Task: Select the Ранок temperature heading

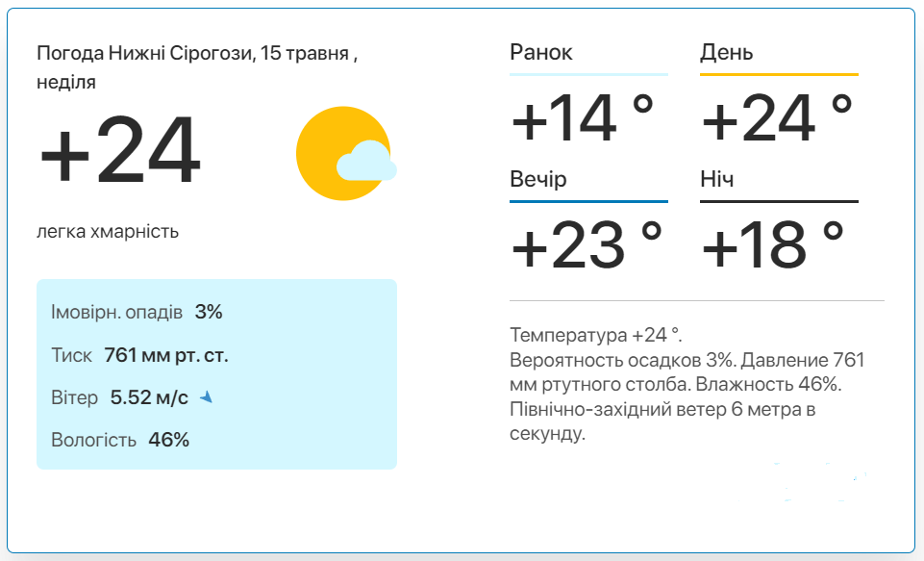Action: (x=541, y=53)
